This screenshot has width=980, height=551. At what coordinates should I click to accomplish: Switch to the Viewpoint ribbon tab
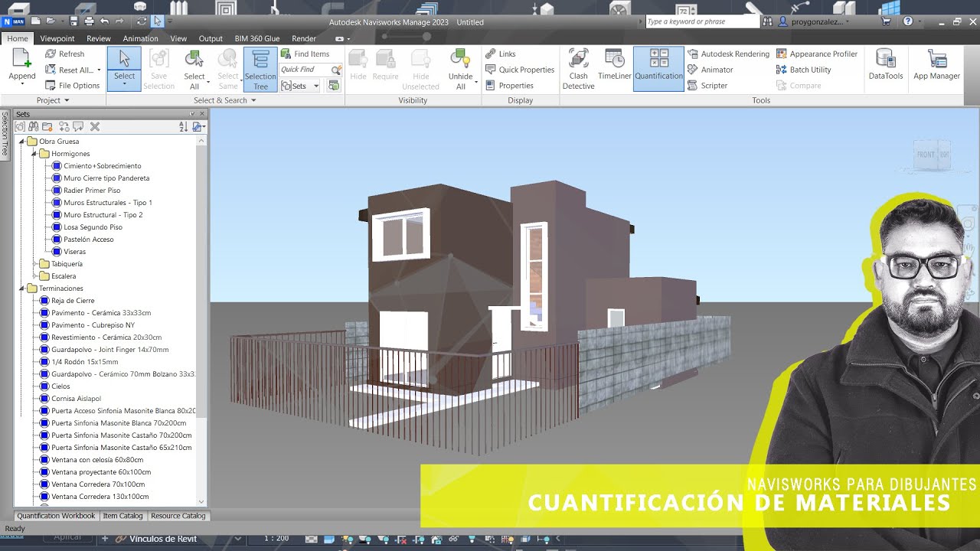pyautogui.click(x=57, y=38)
